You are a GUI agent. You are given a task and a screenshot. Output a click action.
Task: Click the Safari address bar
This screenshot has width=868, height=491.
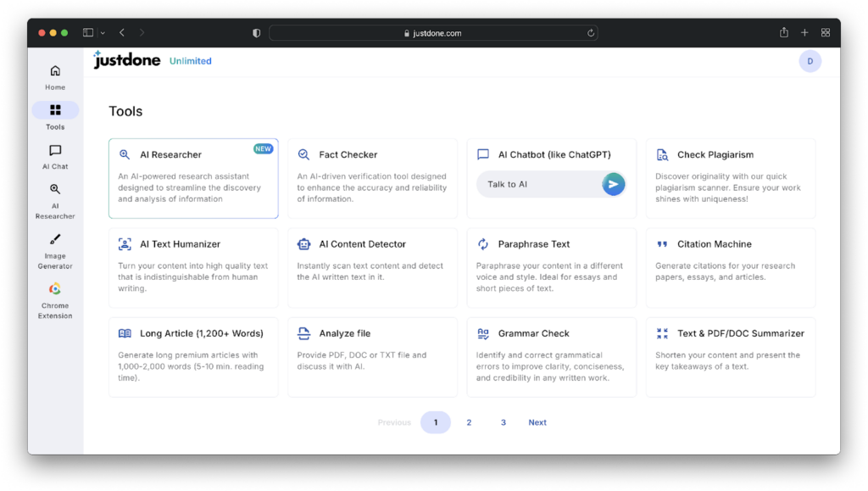tap(432, 33)
